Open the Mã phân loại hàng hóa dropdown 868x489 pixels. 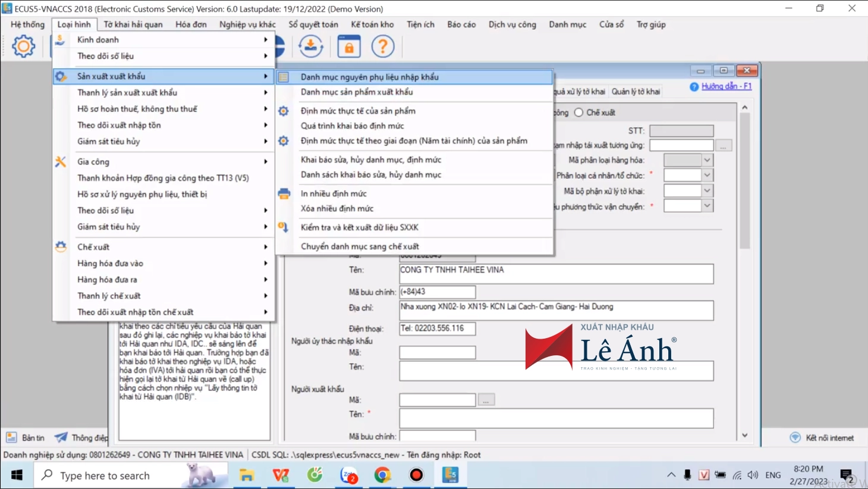tap(707, 160)
